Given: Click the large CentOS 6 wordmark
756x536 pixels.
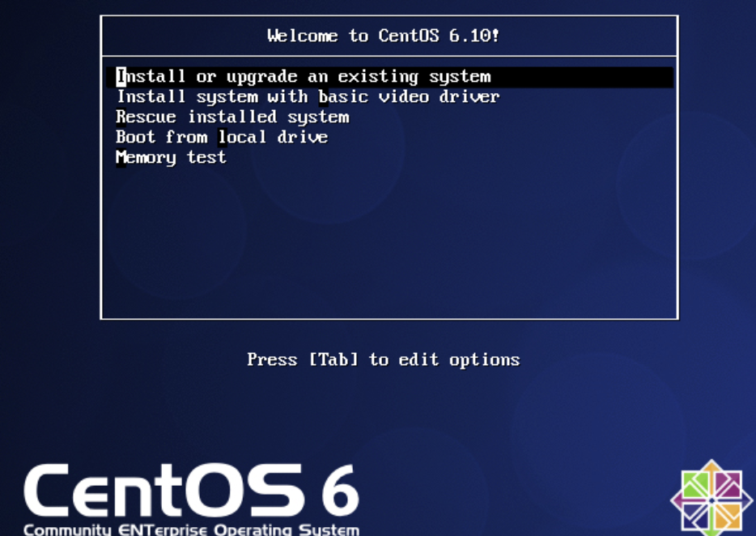Looking at the screenshot, I should pyautogui.click(x=191, y=490).
